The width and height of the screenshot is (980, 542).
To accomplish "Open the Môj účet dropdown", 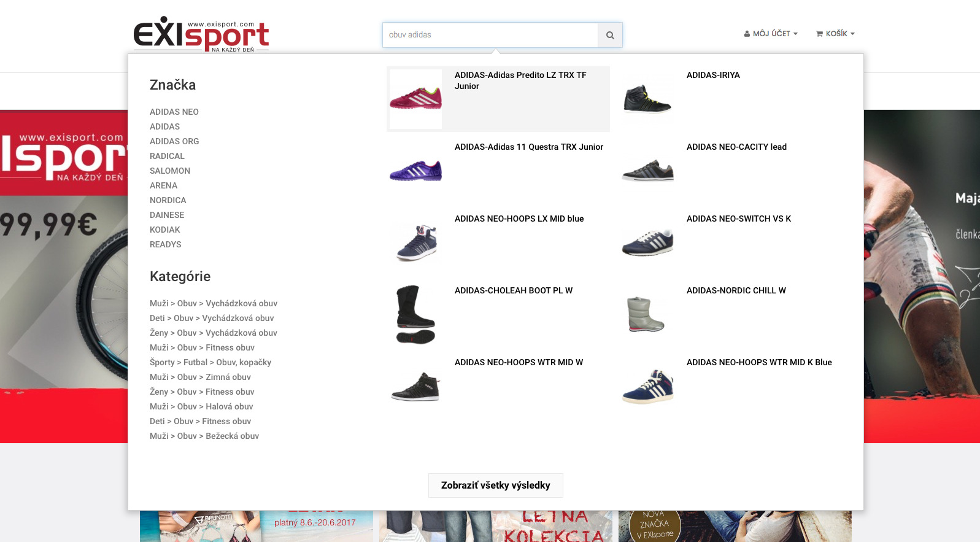I will (771, 34).
